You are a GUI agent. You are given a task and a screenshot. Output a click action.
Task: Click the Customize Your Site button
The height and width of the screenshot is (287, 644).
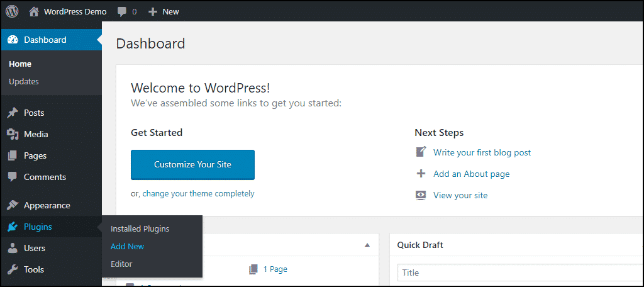click(x=192, y=164)
